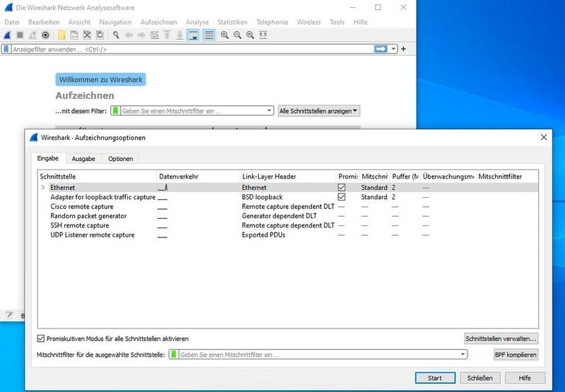This screenshot has height=392, width=565.
Task: Click the Hilfe button in options dialog
Action: click(x=525, y=378)
